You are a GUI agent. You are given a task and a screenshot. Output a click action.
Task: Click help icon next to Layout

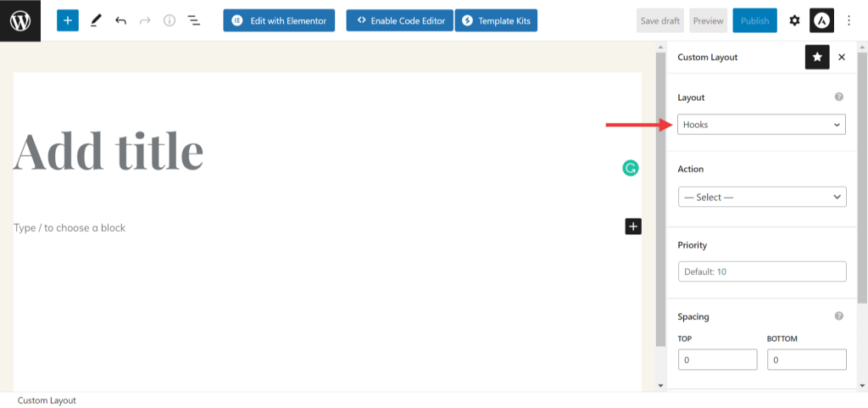coord(838,97)
